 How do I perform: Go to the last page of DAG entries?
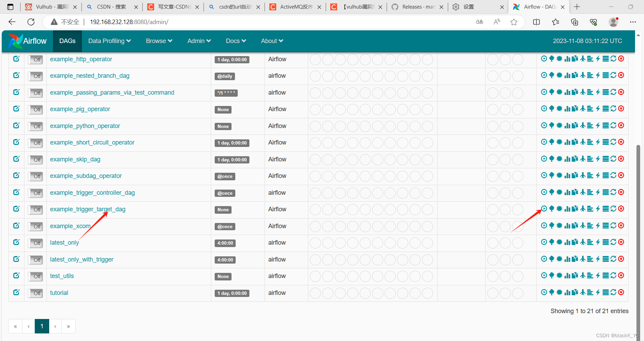tap(68, 326)
